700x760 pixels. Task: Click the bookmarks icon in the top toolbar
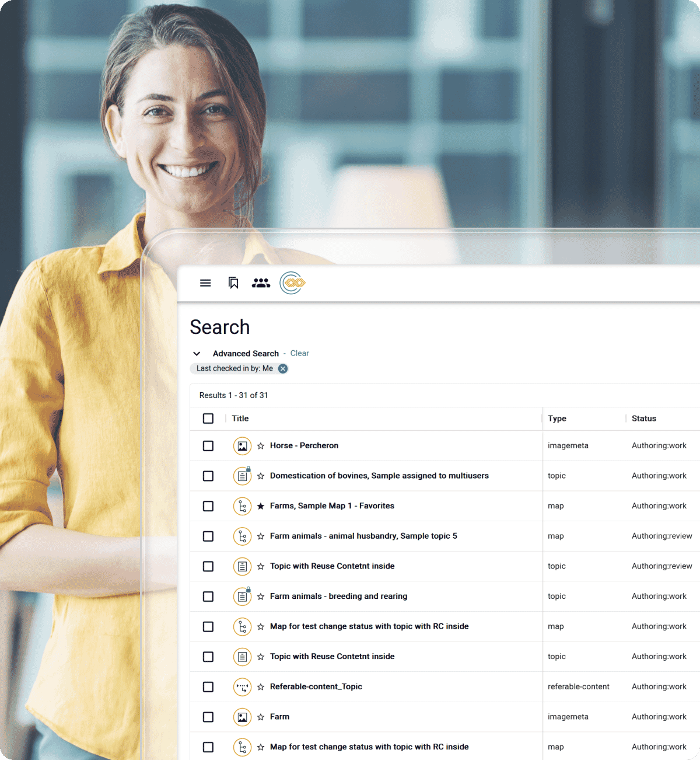(233, 283)
